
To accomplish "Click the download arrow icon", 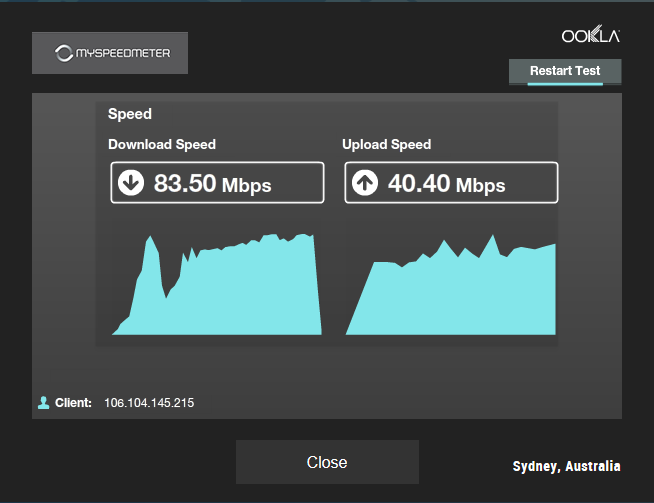I will pos(130,183).
